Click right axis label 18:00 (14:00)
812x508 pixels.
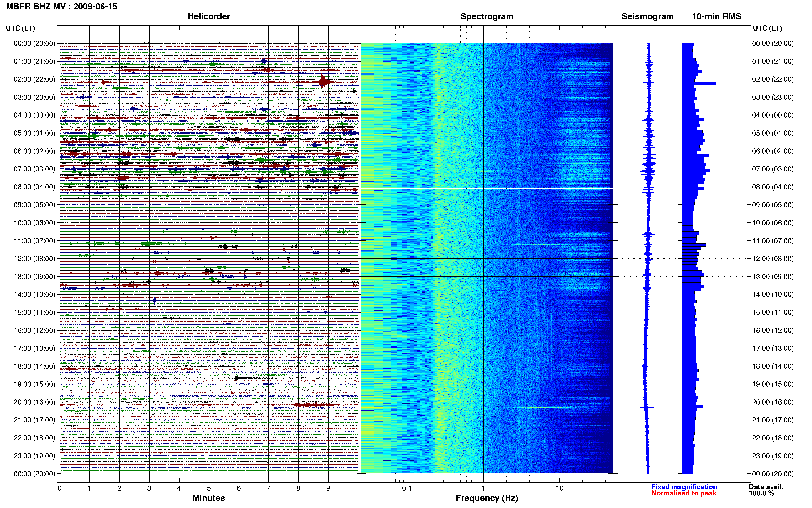click(773, 366)
